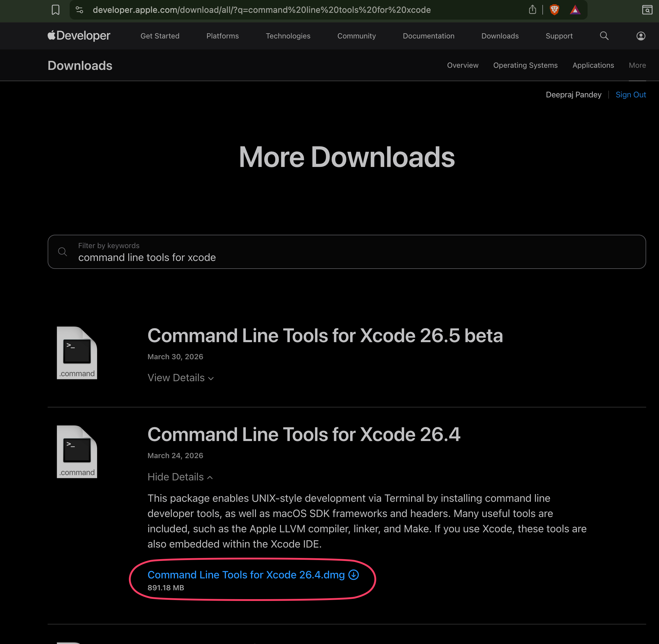Download Command Line Tools for Xcode 26.4.dmg

[246, 575]
